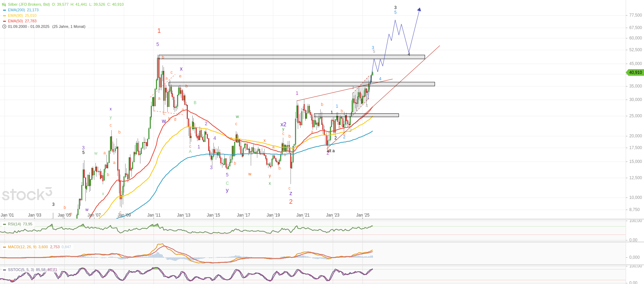Click the yellow EMA(90) legend marker
644x284 pixels.
coord(4,16)
